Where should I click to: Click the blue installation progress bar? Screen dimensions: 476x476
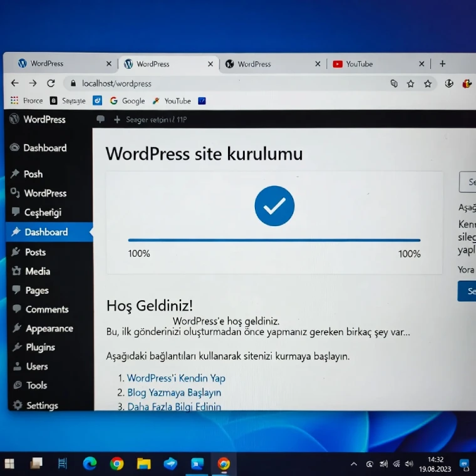coord(274,240)
